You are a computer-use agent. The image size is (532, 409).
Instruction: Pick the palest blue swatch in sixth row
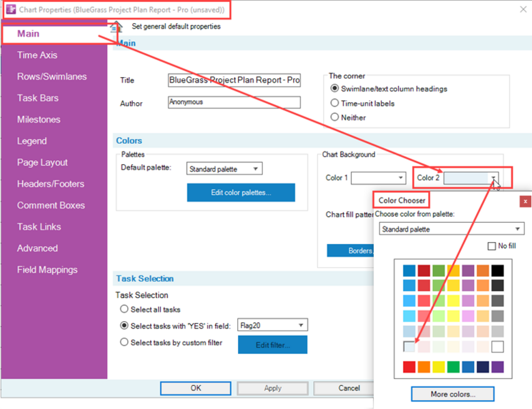pos(409,346)
